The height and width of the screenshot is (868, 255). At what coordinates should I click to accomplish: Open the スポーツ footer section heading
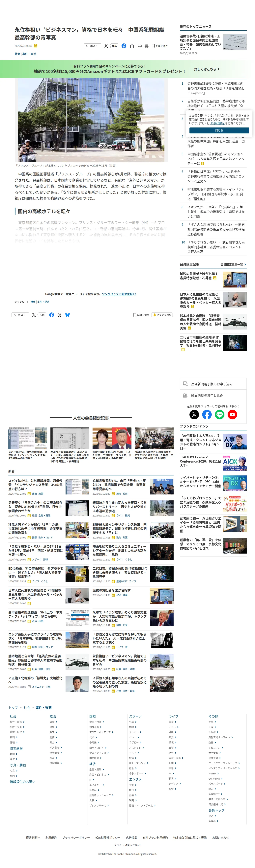click(x=135, y=716)
